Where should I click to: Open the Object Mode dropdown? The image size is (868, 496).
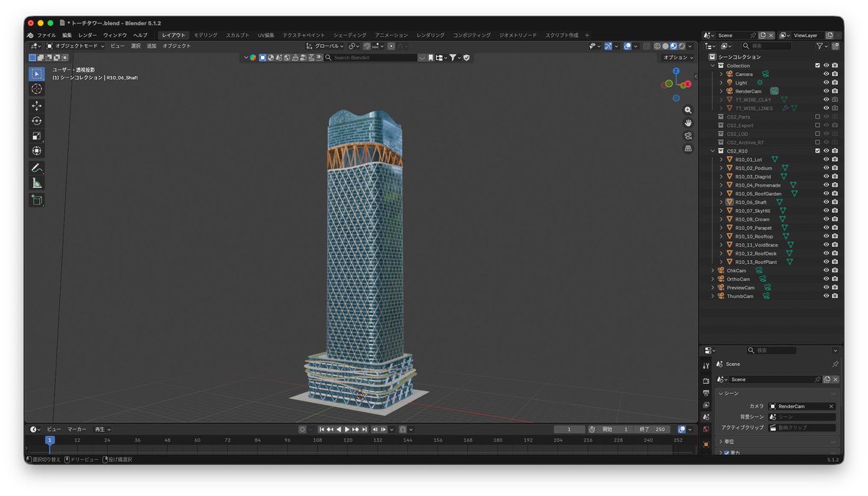75,46
